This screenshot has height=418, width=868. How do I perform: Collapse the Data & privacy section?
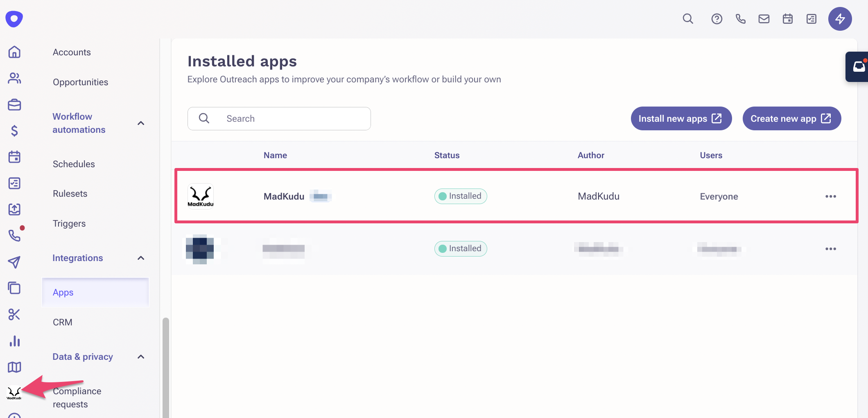(x=141, y=357)
